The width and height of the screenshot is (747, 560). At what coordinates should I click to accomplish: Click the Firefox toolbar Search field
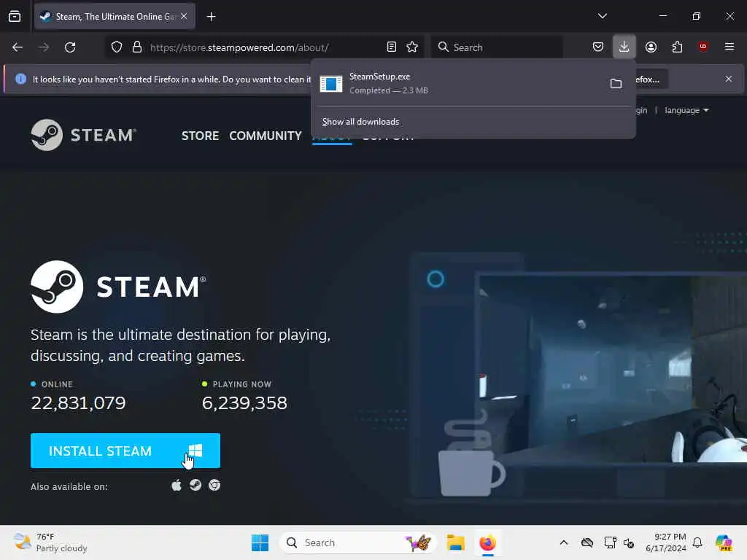pos(497,47)
